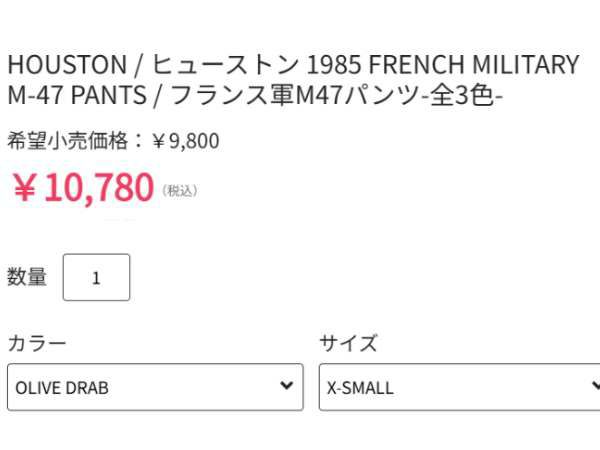Click the ヒューストン katakana brand text

pyautogui.click(x=227, y=65)
